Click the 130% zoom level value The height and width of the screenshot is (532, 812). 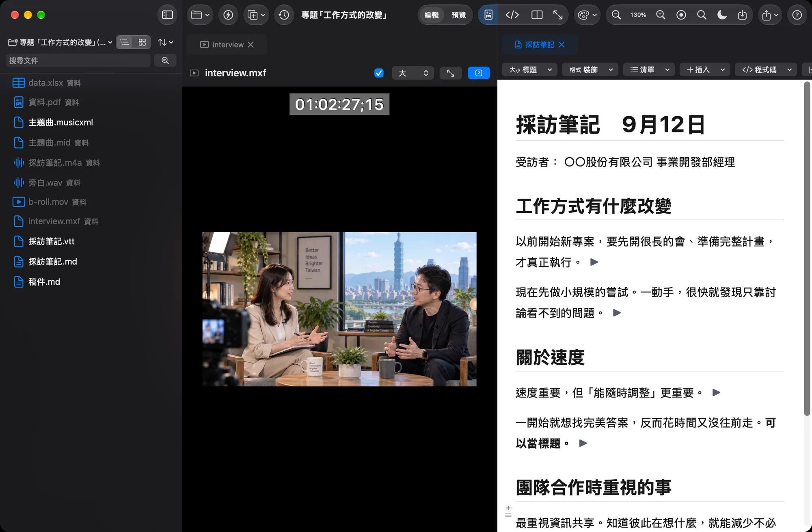coord(638,15)
